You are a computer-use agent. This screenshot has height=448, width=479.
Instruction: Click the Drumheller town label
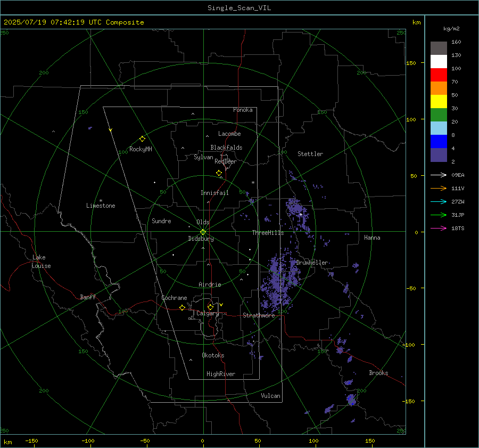[312, 263]
